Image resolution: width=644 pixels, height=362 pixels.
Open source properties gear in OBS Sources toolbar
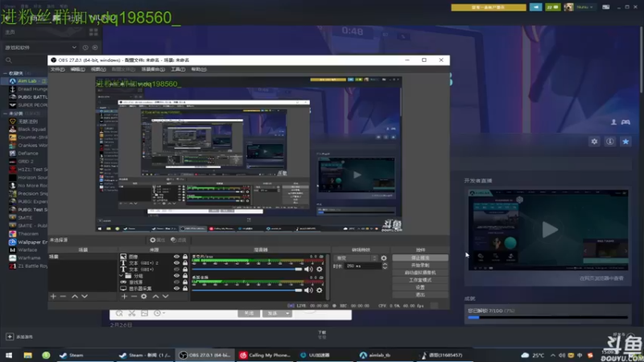[x=144, y=296]
